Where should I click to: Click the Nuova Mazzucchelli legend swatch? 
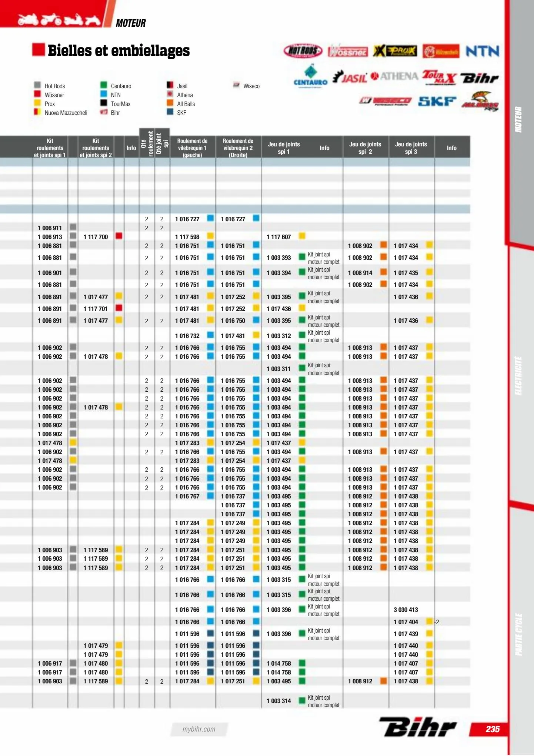click(37, 112)
